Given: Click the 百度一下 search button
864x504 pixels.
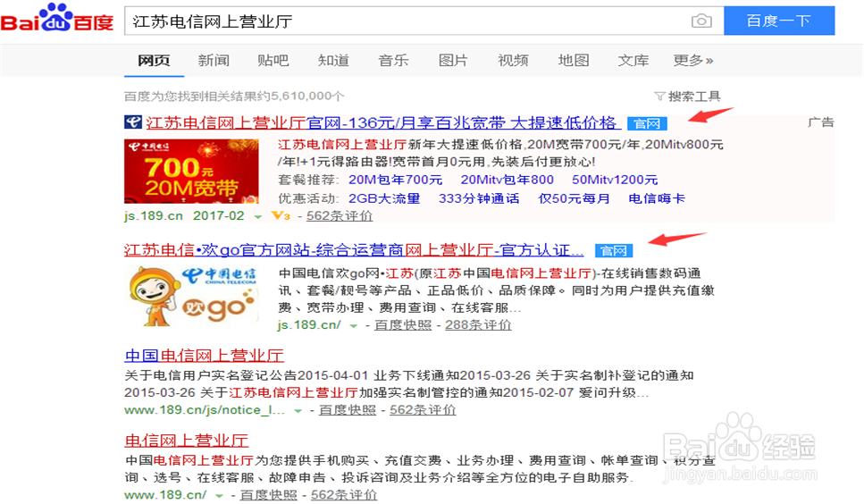Looking at the screenshot, I should (x=779, y=21).
